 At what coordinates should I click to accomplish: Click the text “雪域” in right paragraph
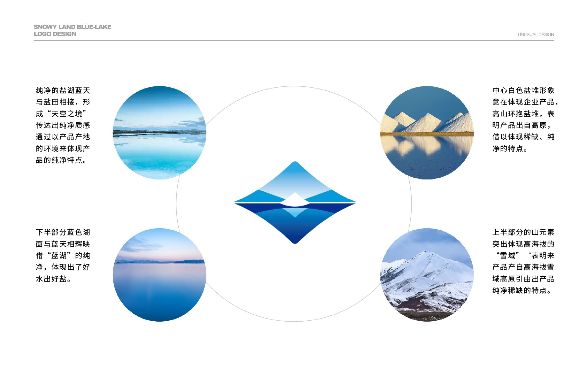508,255
